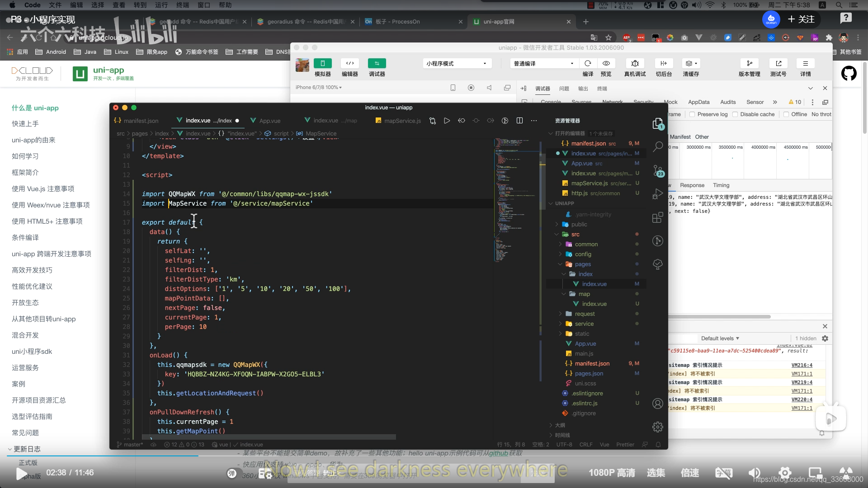Click the run triangle icon in the editor toolbar
The image size is (868, 488).
pos(447,121)
